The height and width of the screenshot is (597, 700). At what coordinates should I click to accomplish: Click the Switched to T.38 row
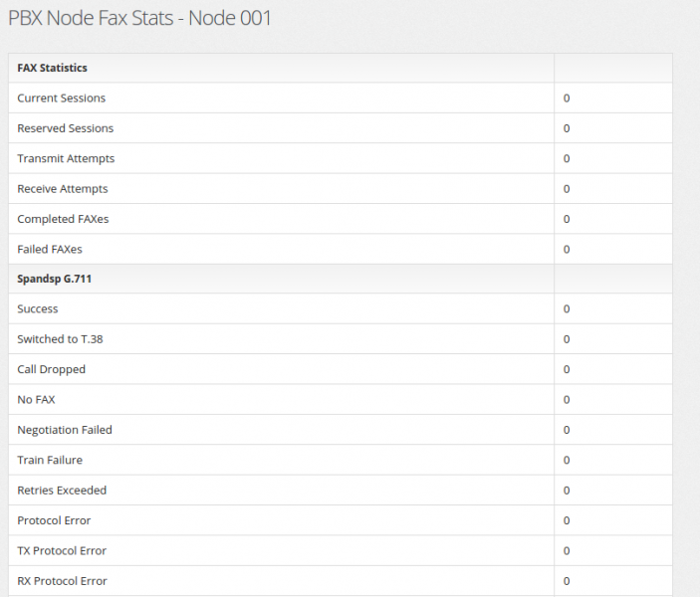point(341,339)
